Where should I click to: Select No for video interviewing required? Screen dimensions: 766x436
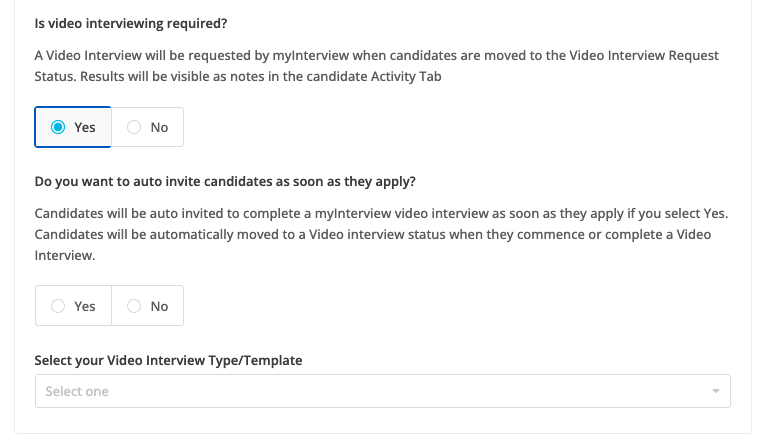tap(148, 127)
